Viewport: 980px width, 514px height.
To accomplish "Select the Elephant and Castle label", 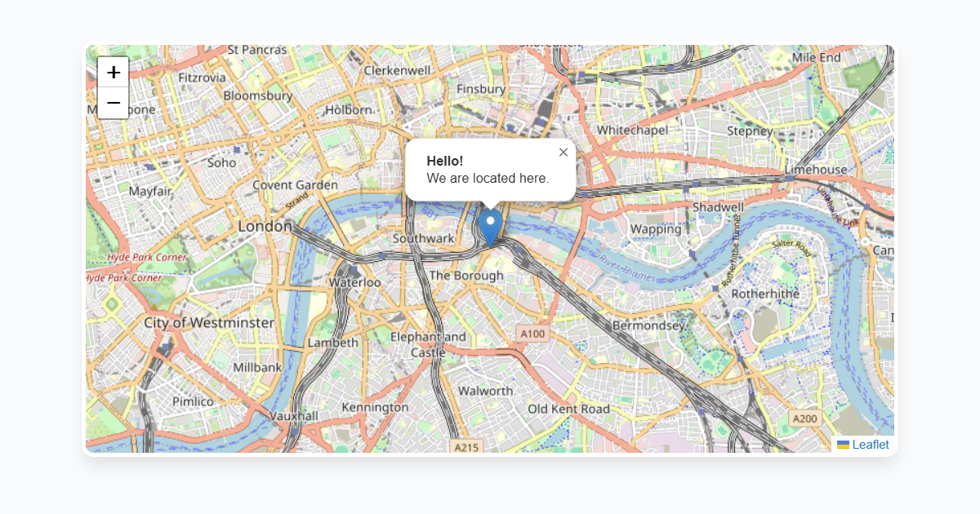I will click(428, 344).
